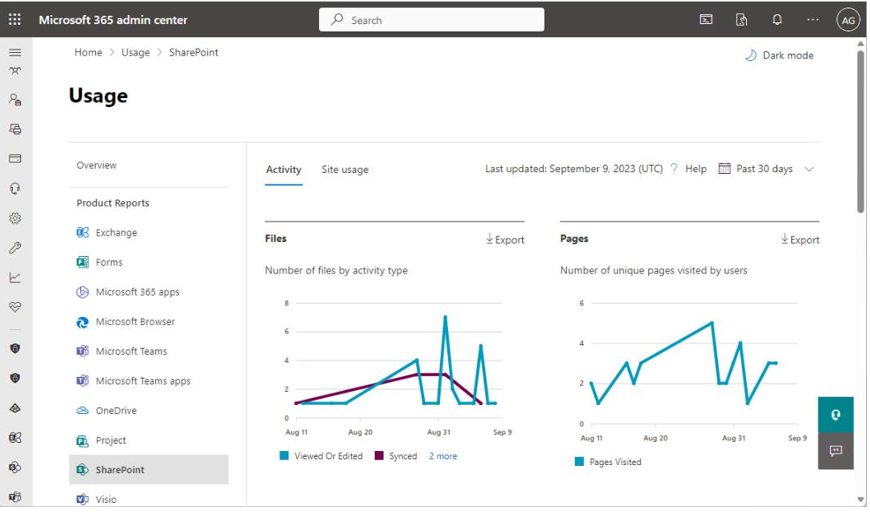Collapse the navigation hamburger menu

pyautogui.click(x=15, y=52)
